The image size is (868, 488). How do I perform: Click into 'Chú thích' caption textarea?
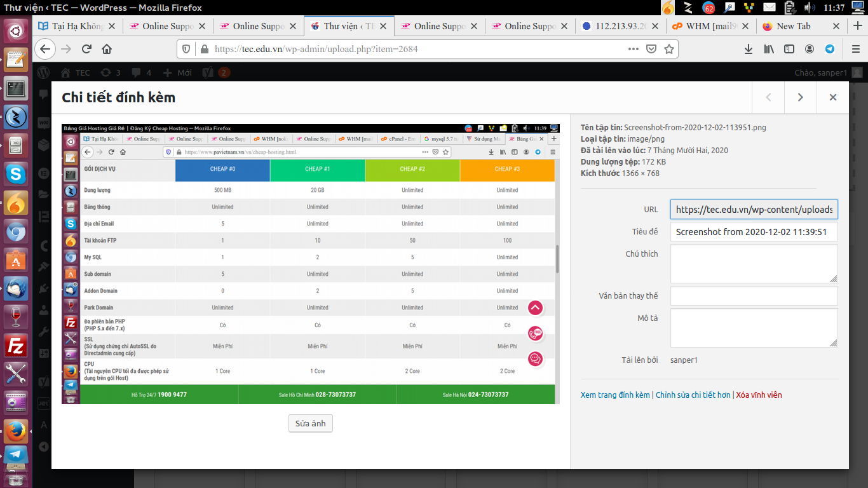754,264
